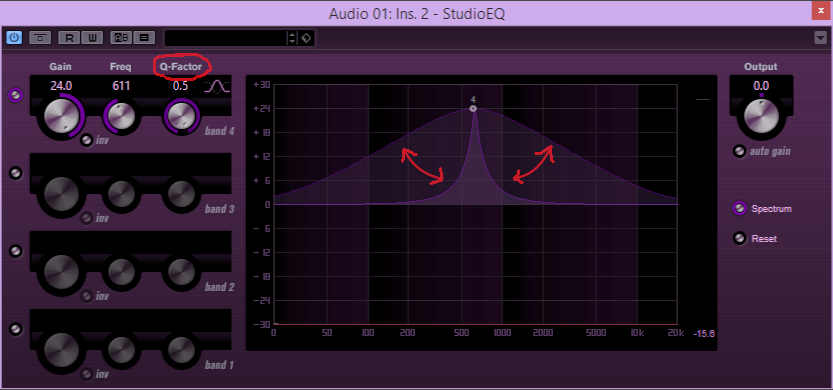
Task: Click the band 2 Freq knob
Action: click(122, 272)
